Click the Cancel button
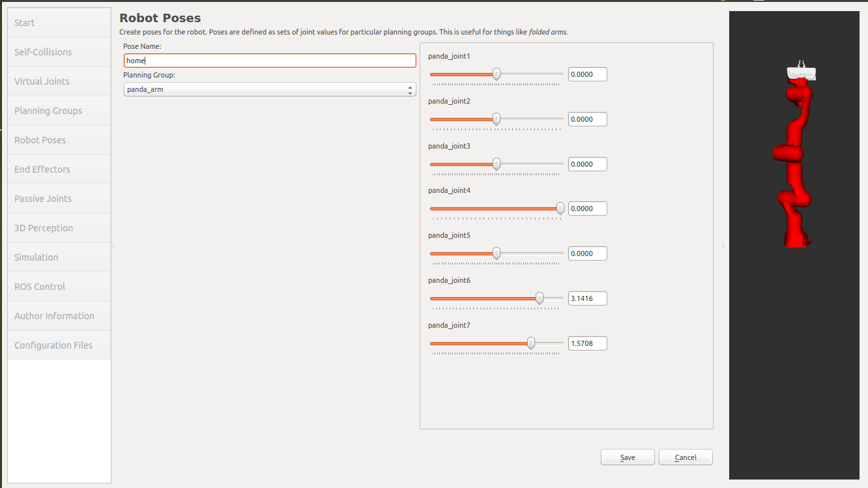 point(686,457)
